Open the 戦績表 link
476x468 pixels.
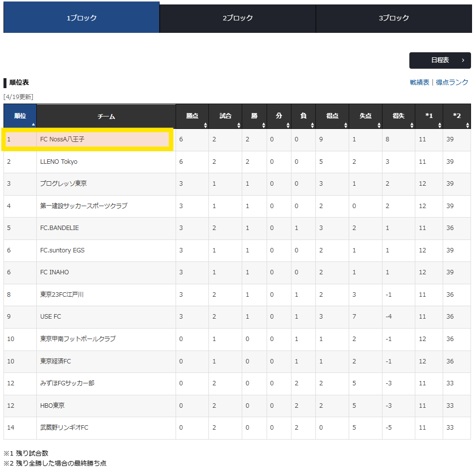[419, 83]
